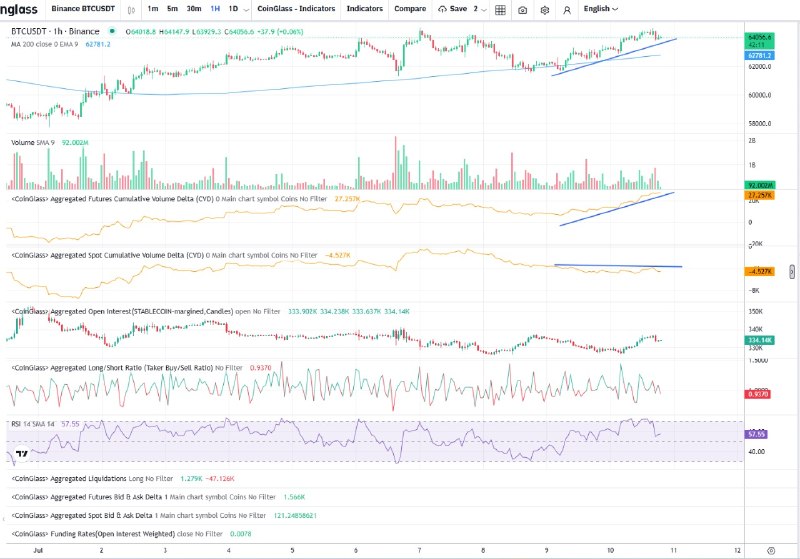
Task: Click the MA 200 close indicator label
Action: click(x=45, y=44)
